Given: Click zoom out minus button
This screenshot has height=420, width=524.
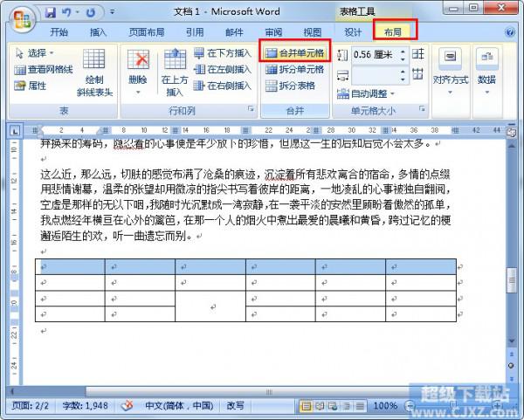Looking at the screenshot, I should point(410,406).
